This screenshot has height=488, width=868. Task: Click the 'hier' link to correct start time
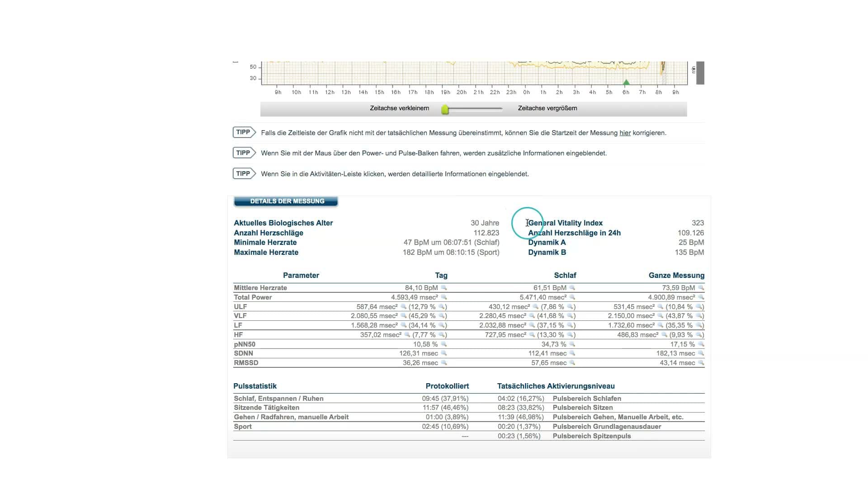tap(625, 133)
